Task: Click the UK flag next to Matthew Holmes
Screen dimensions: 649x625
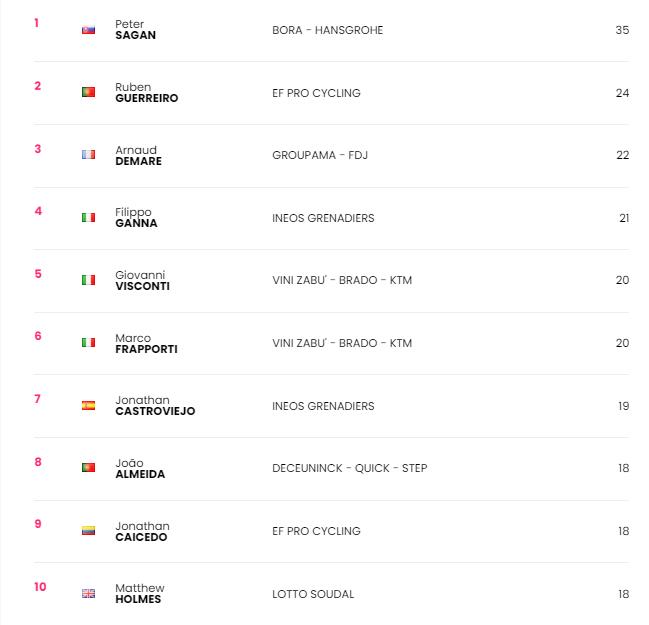Action: click(88, 594)
